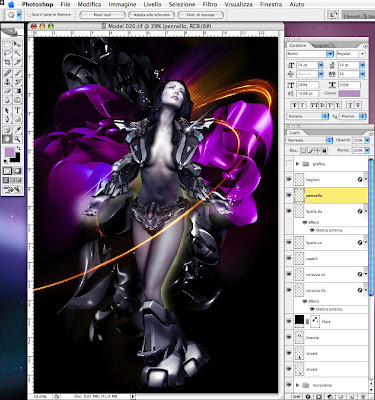This screenshot has width=375, height=400.
Task: Select the Clone Stamp tool
Action: tap(7, 82)
